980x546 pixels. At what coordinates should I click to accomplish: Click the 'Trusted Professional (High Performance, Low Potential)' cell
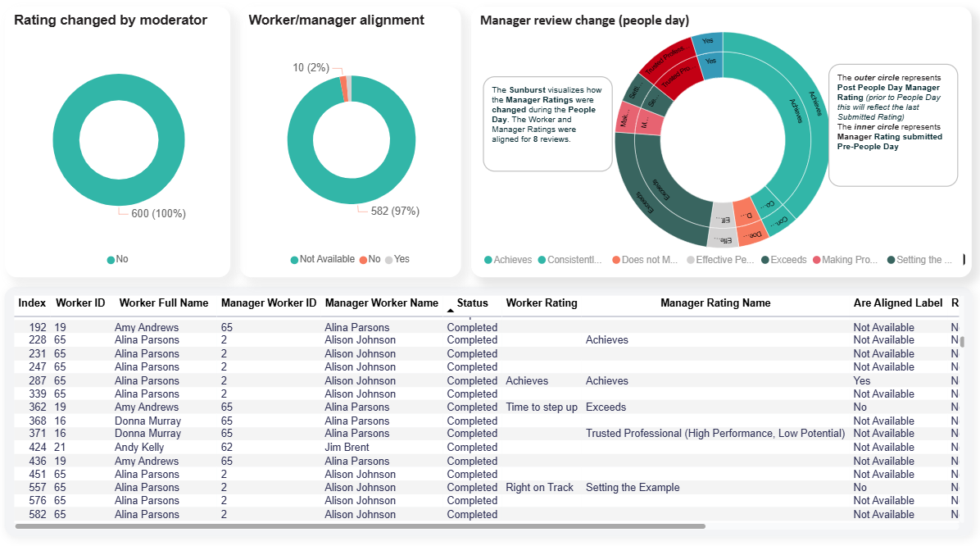click(715, 434)
